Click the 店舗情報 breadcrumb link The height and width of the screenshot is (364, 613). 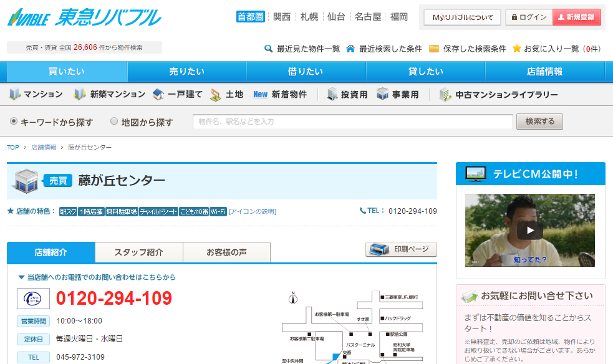pos(44,147)
